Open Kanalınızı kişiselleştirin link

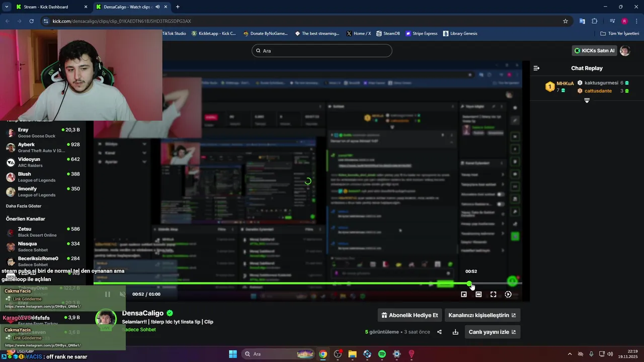482,315
